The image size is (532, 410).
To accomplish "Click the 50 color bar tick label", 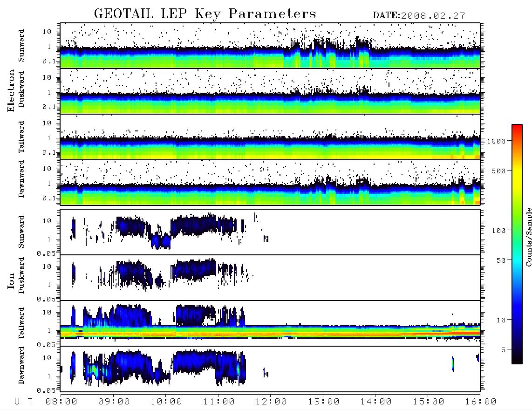I will pyautogui.click(x=501, y=260).
